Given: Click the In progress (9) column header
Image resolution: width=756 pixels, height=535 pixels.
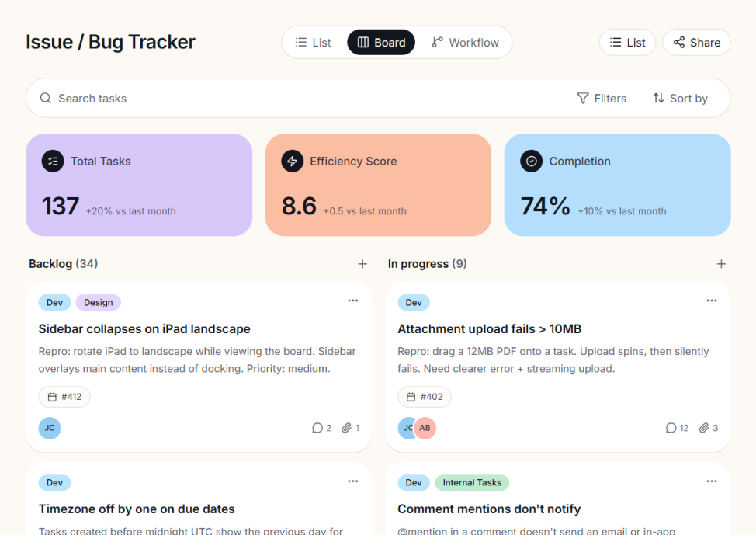Looking at the screenshot, I should point(427,264).
